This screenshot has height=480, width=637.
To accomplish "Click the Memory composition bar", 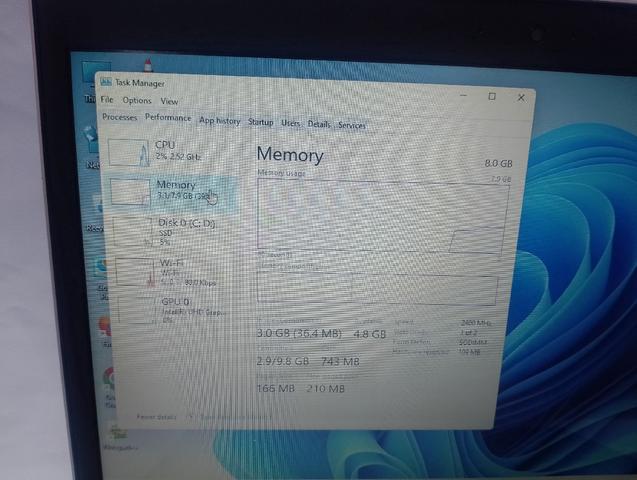I will coord(377,289).
